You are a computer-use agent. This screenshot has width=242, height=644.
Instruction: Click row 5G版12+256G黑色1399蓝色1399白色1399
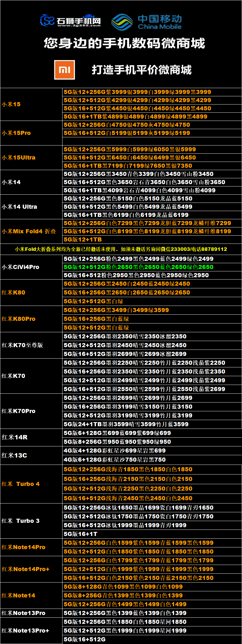pyautogui.click(x=152, y=613)
